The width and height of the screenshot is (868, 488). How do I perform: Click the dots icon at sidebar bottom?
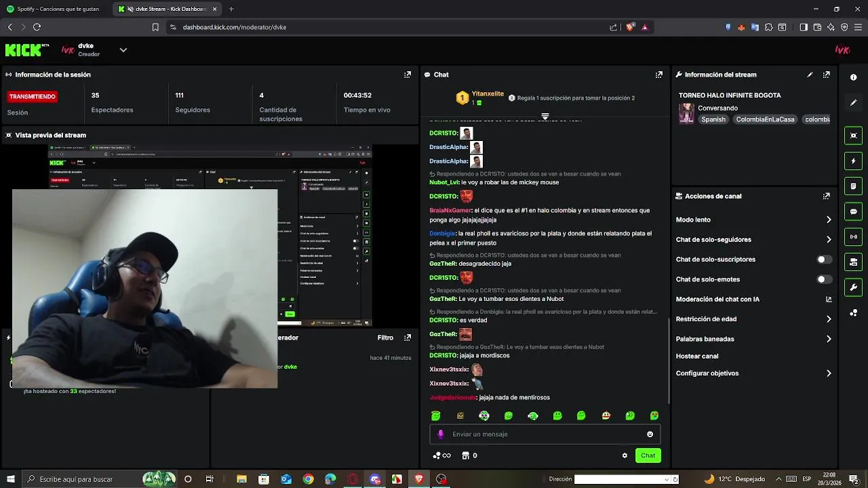click(853, 312)
